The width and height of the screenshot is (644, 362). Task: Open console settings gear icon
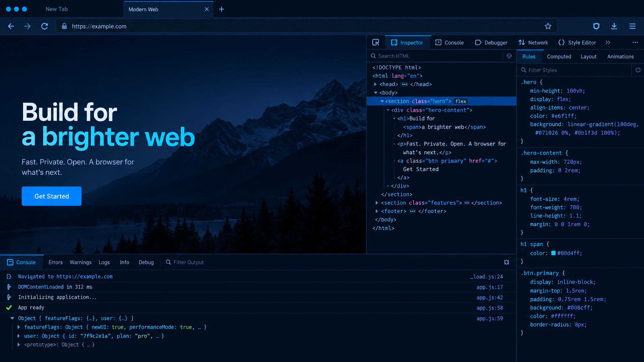point(506,262)
